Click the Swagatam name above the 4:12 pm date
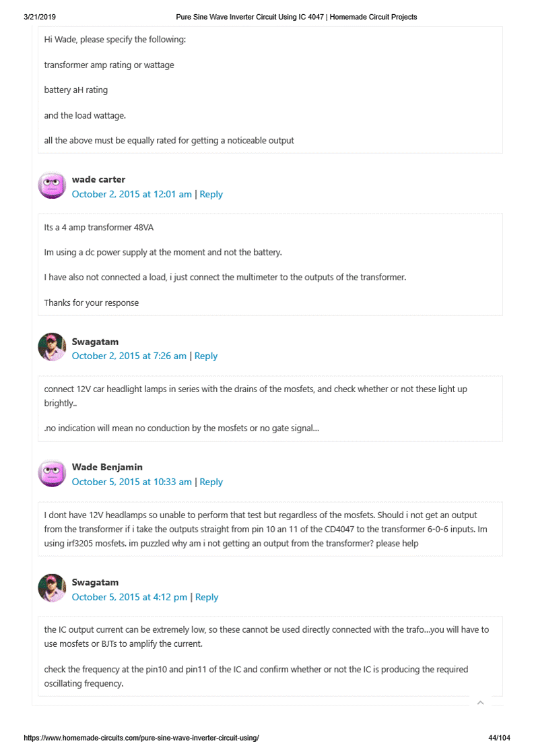The width and height of the screenshot is (534, 756). 95,582
